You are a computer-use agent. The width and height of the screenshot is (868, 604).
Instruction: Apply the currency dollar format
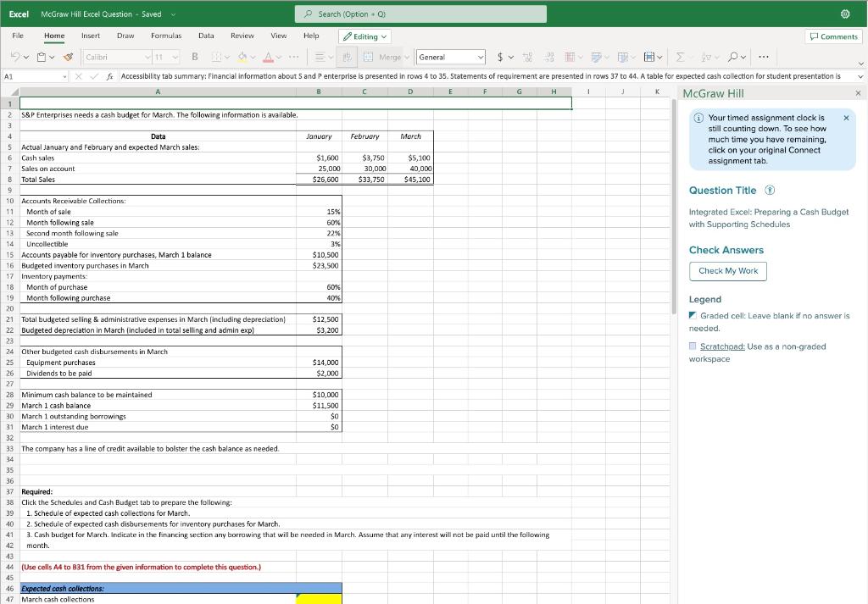click(501, 57)
